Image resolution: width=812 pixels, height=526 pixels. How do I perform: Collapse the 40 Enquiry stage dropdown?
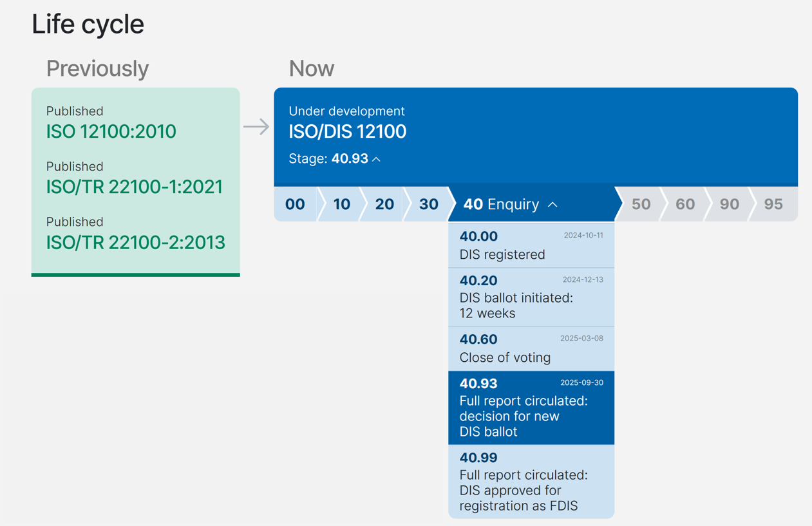552,205
